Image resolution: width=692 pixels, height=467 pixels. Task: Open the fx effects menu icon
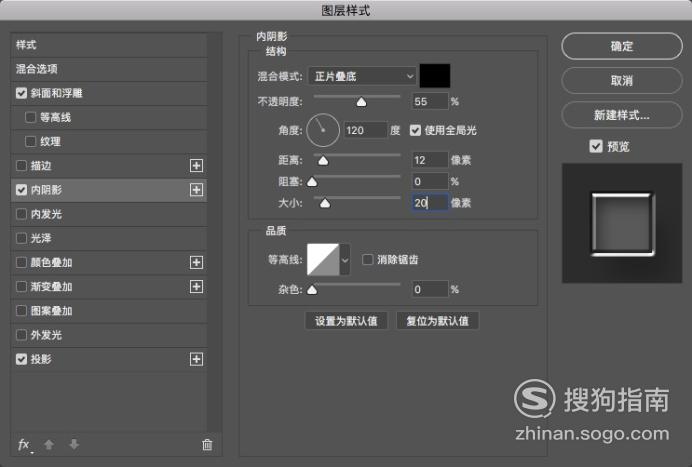(x=24, y=444)
